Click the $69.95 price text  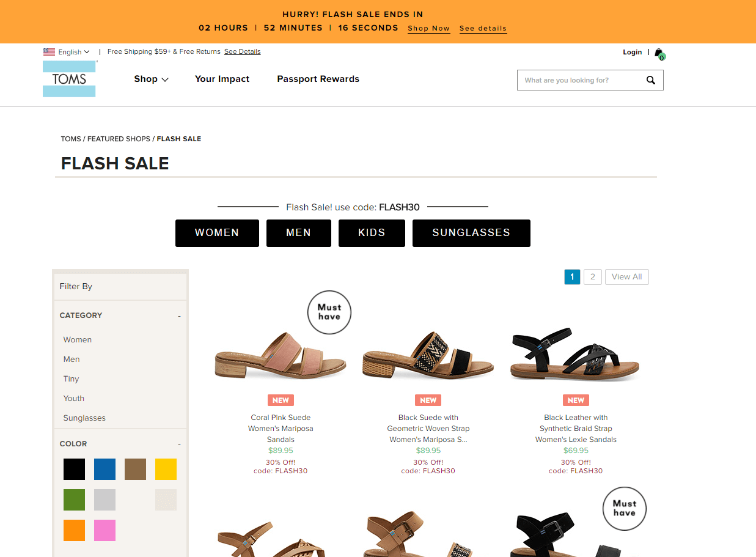point(576,451)
